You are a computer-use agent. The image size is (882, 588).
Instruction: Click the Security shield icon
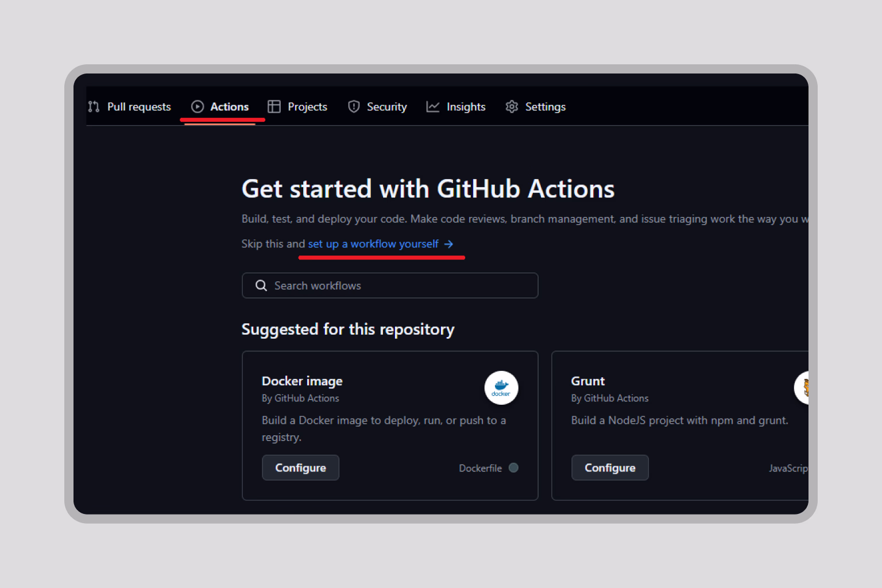click(354, 107)
